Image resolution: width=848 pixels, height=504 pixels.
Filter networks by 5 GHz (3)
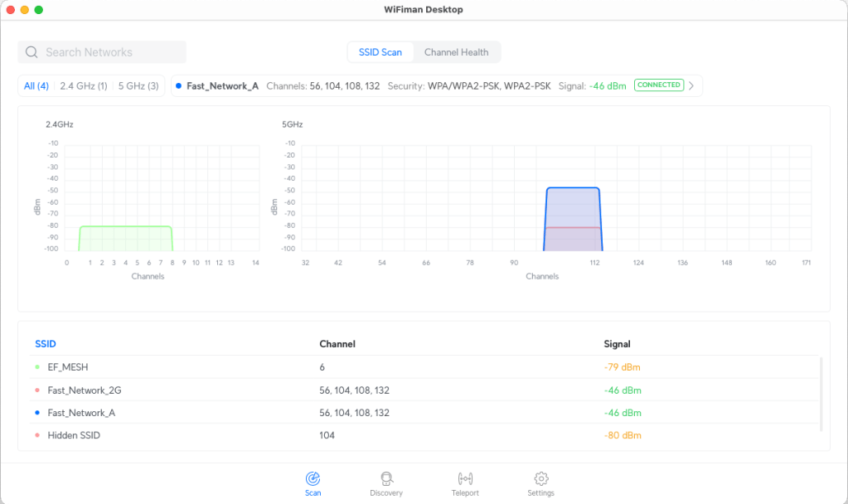click(x=138, y=85)
